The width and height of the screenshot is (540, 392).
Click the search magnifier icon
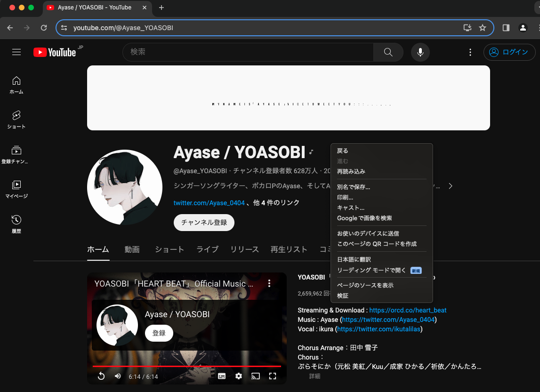387,52
